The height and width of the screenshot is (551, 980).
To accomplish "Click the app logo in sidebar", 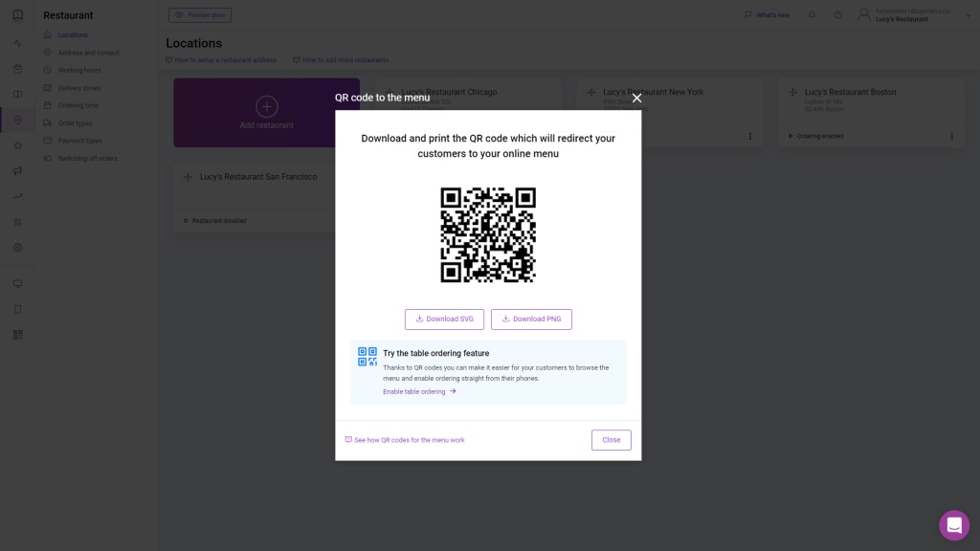I will click(17, 15).
